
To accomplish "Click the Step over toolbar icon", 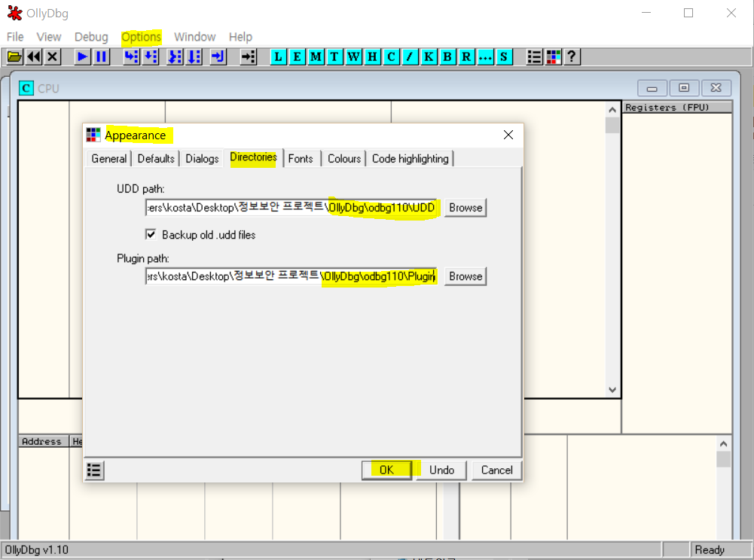I will tap(151, 56).
